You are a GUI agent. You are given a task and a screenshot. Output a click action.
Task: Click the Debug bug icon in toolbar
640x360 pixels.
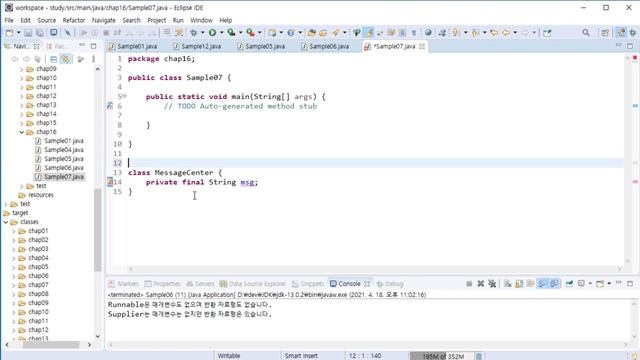[193, 33]
